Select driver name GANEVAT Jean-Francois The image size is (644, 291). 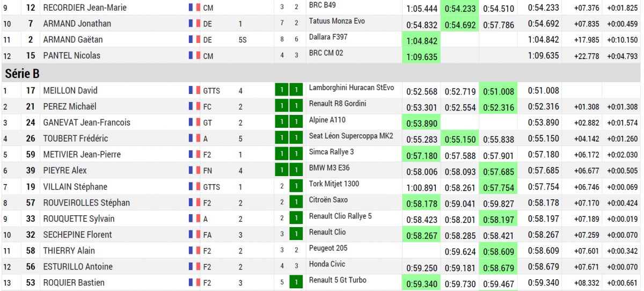[x=86, y=122]
